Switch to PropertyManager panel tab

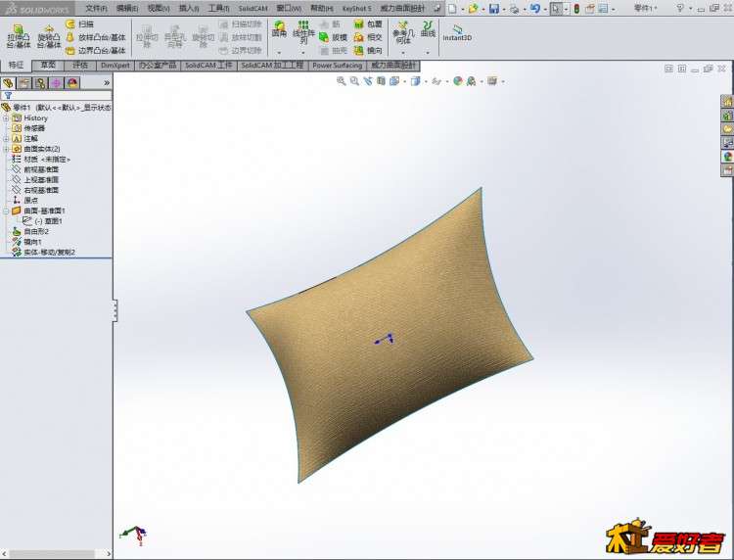(24, 83)
